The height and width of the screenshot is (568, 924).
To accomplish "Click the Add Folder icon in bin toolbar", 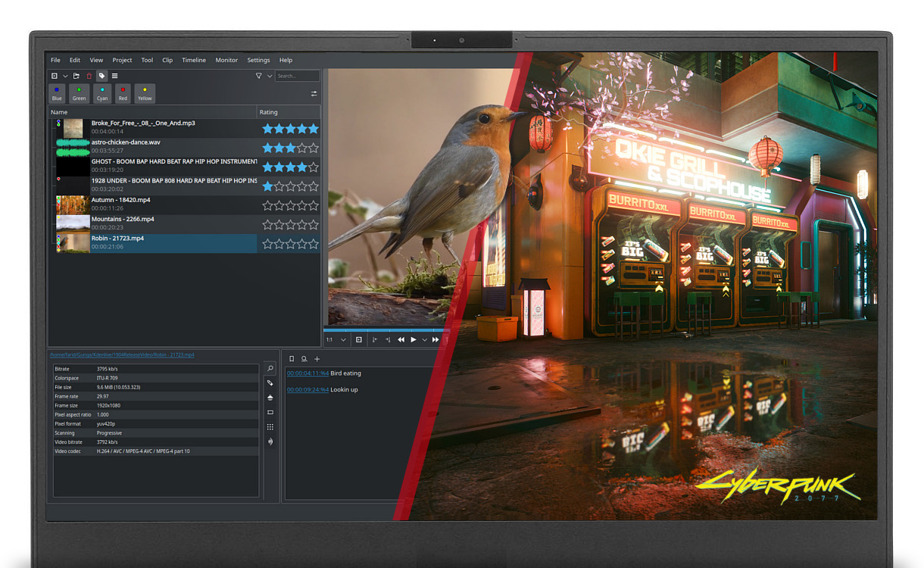I will coord(76,76).
